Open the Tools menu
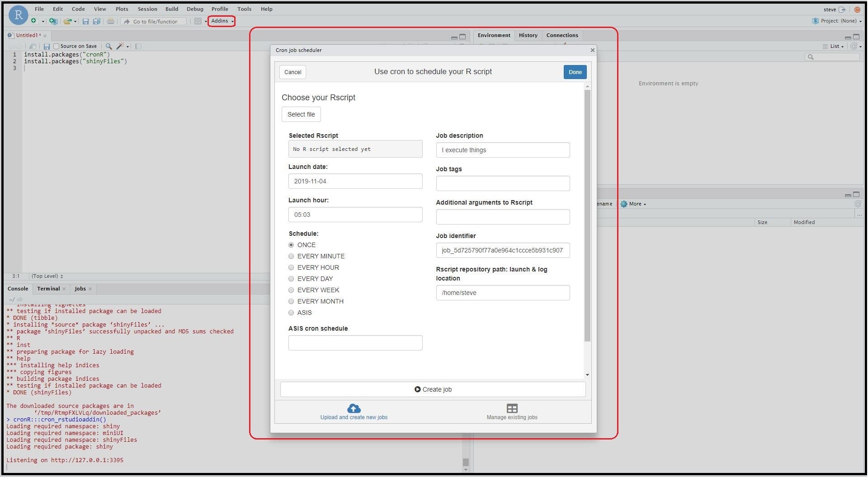Viewport: 868px width, 477px height. [244, 9]
